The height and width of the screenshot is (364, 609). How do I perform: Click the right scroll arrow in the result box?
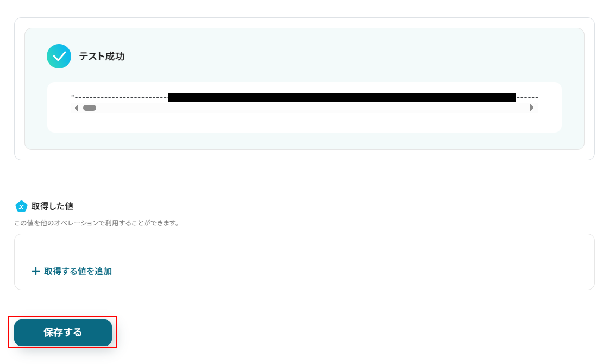pos(532,108)
